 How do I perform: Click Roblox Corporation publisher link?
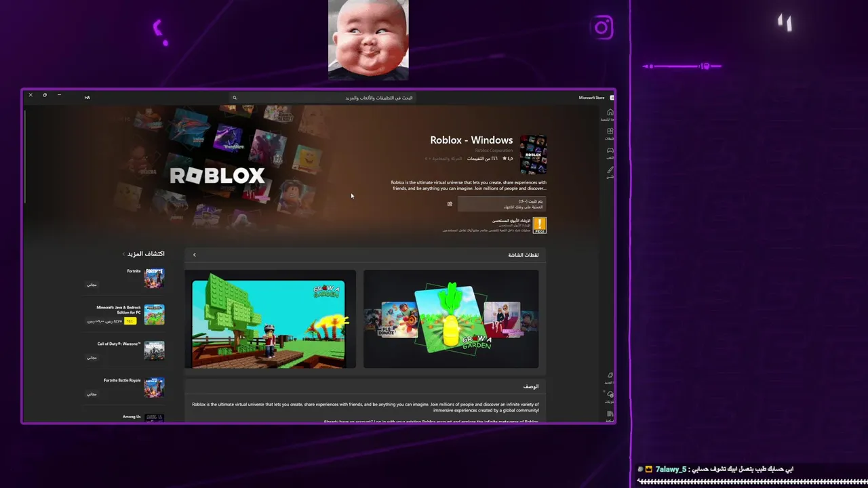coord(494,150)
